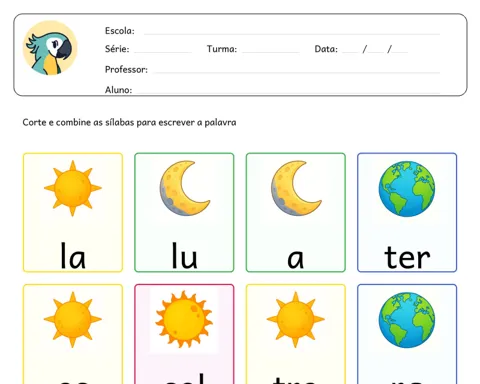Select the lone "a" syllable text

point(296,259)
